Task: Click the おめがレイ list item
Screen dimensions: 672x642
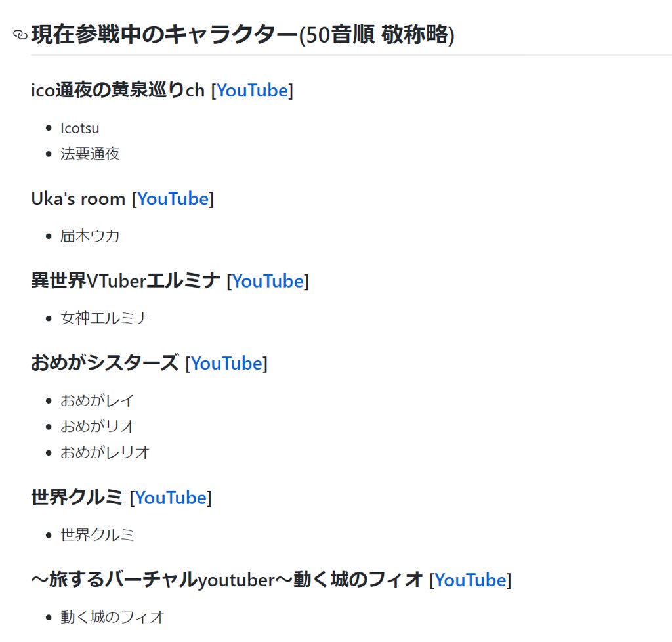Action: click(x=97, y=400)
